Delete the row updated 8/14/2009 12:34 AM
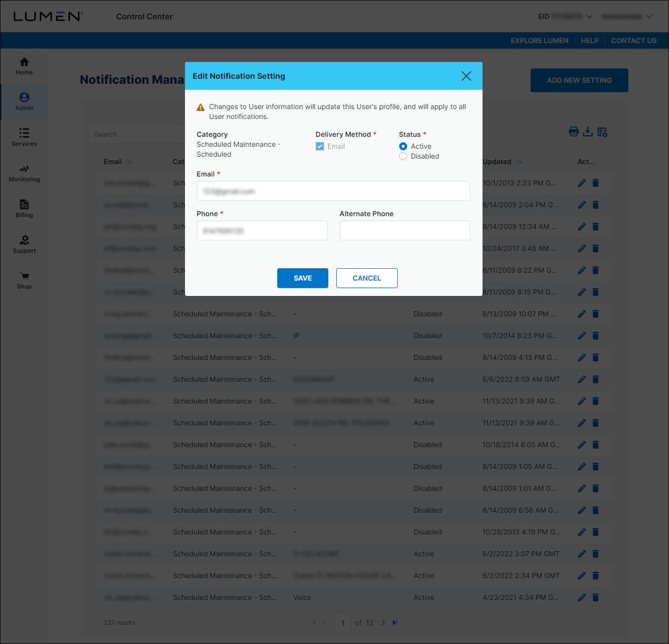 point(596,227)
